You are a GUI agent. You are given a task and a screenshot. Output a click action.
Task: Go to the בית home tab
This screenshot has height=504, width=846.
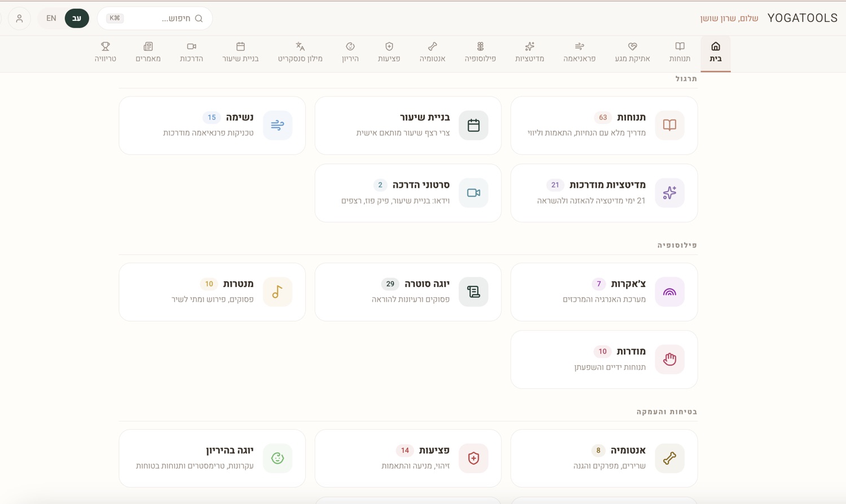point(715,53)
